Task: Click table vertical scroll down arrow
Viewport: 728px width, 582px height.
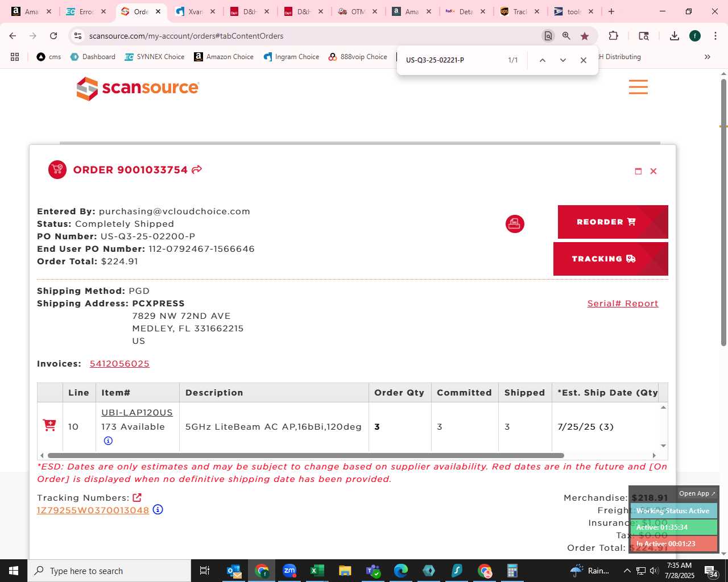Action: [x=663, y=446]
